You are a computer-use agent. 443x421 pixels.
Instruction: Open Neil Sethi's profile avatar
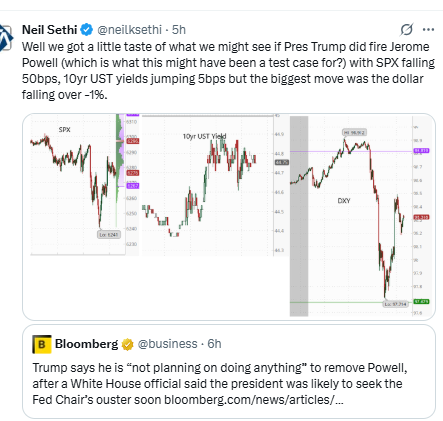click(x=6, y=38)
